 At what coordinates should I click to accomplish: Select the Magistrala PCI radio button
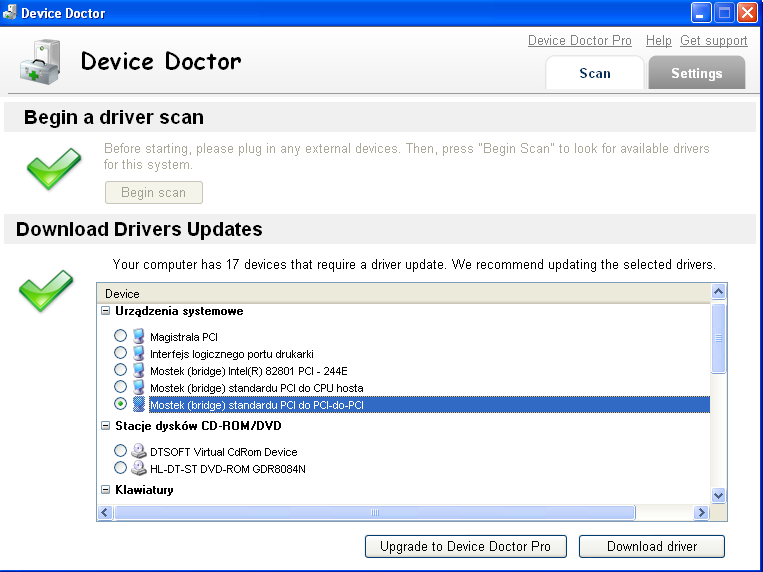[x=120, y=335]
